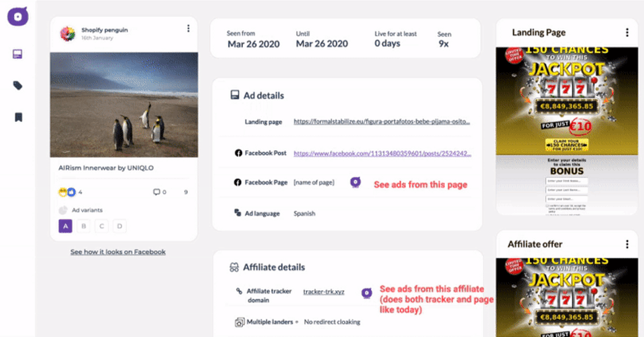This screenshot has width=644, height=337.
Task: Click the Ad variants icon
Action: (x=63, y=210)
